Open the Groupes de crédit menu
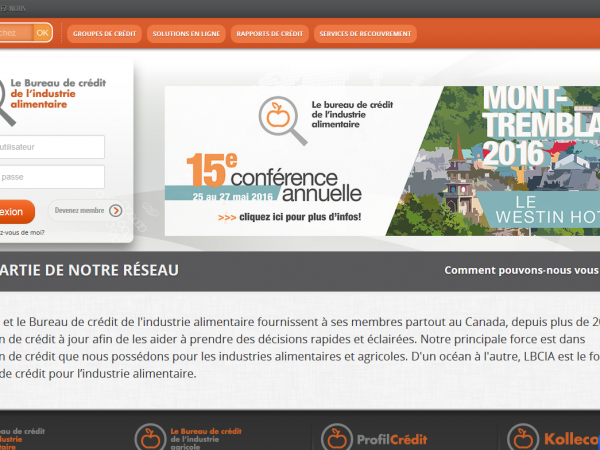This screenshot has width=600, height=450. click(104, 34)
